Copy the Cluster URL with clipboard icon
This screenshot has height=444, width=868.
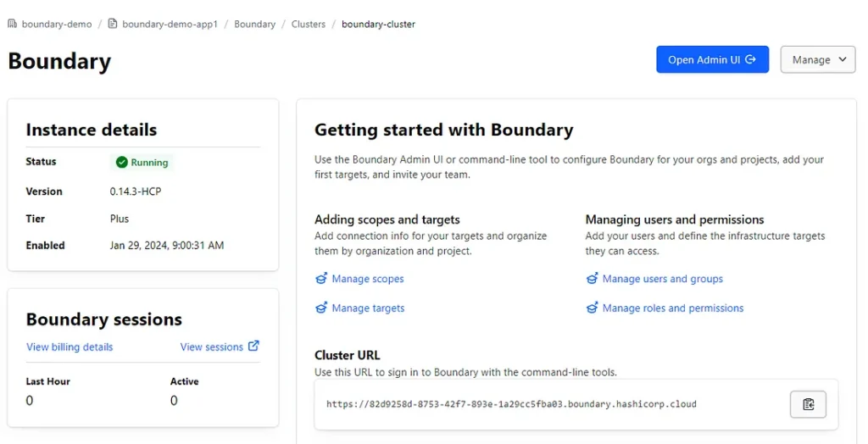click(x=808, y=404)
